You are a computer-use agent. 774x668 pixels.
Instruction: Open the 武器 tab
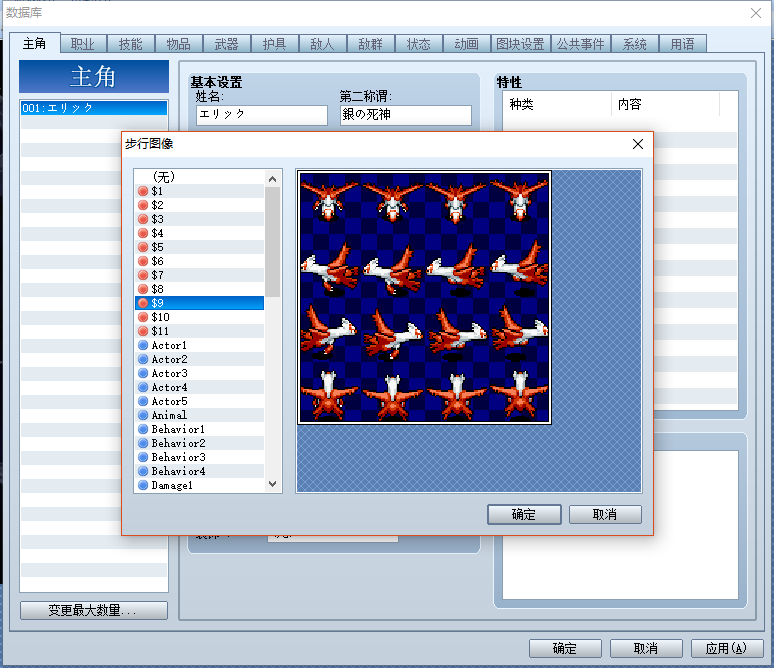tap(227, 44)
